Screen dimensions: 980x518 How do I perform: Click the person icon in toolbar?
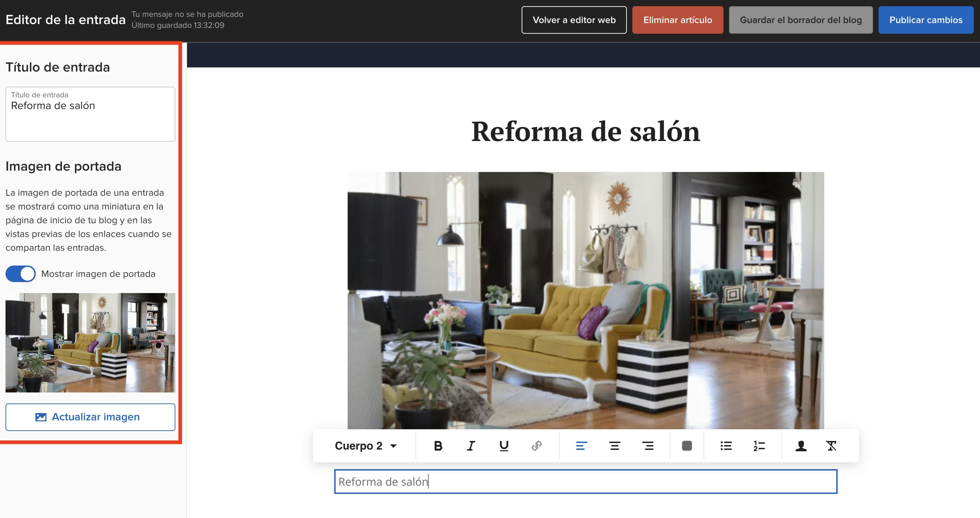(x=801, y=446)
